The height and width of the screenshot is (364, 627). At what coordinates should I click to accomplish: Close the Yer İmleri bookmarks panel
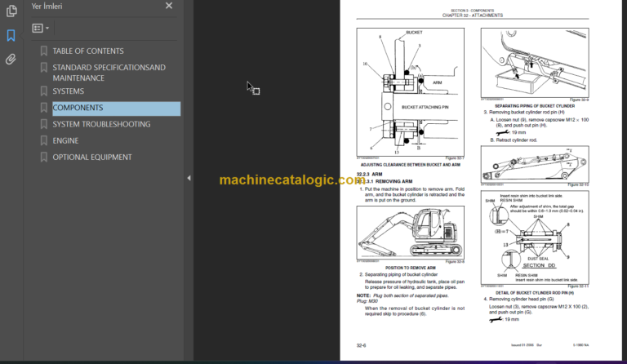169,6
